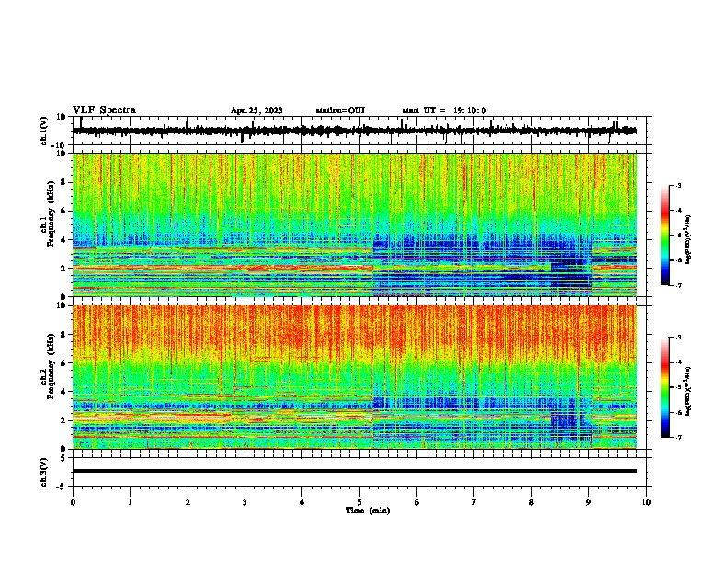The image size is (728, 563).
Task: Click the ch.2 color scale bar
Action: [x=665, y=387]
